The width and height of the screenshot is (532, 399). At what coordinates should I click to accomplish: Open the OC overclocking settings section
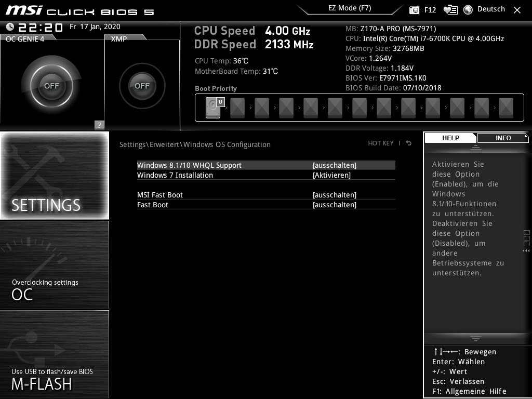coord(55,265)
